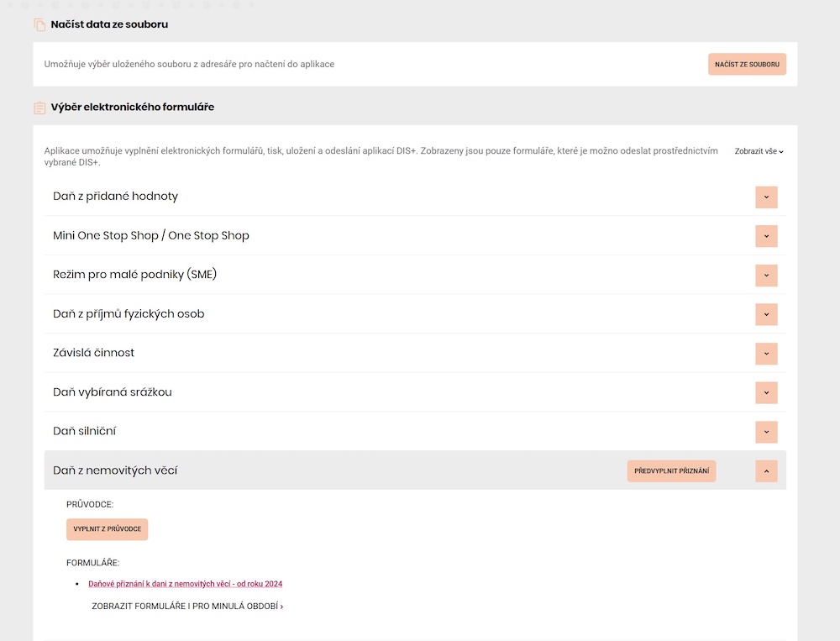This screenshot has width=840, height=641.
Task: Expand the Mini One Stop Shop chevron
Action: (x=766, y=236)
